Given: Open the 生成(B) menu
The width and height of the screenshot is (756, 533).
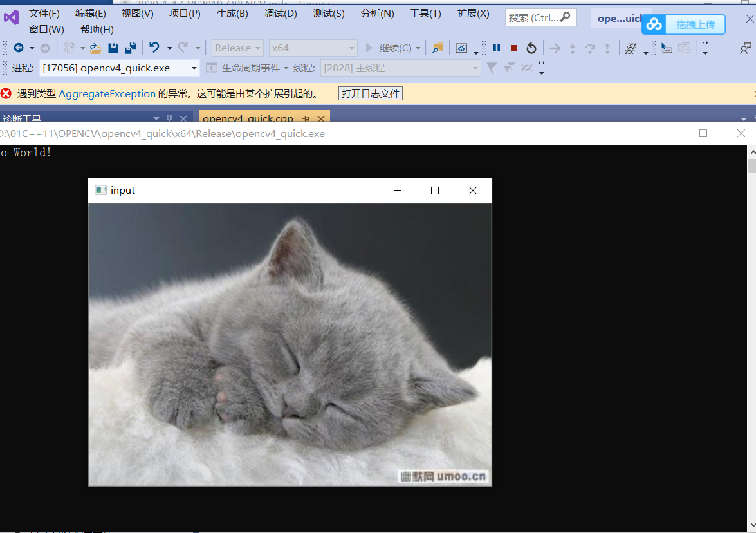Looking at the screenshot, I should pyautogui.click(x=232, y=13).
